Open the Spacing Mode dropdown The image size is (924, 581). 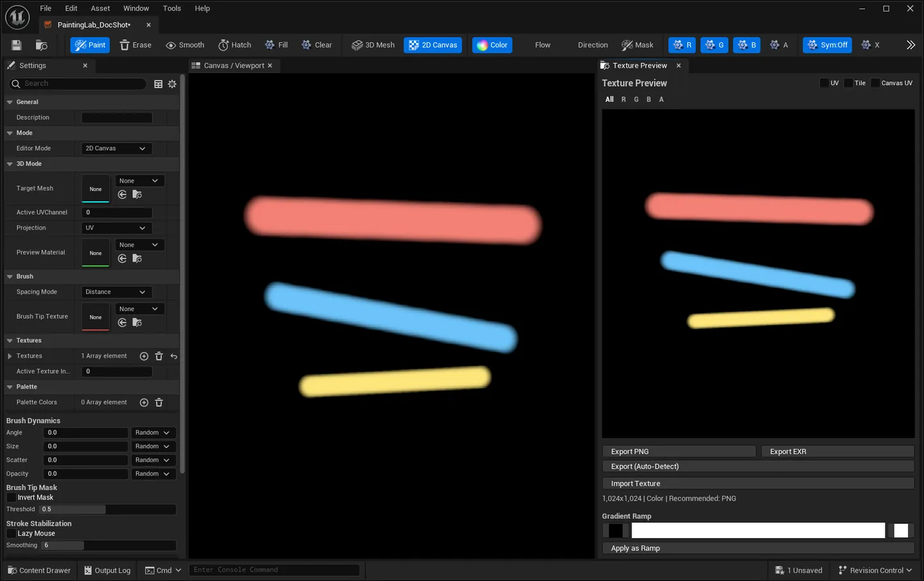tap(116, 292)
